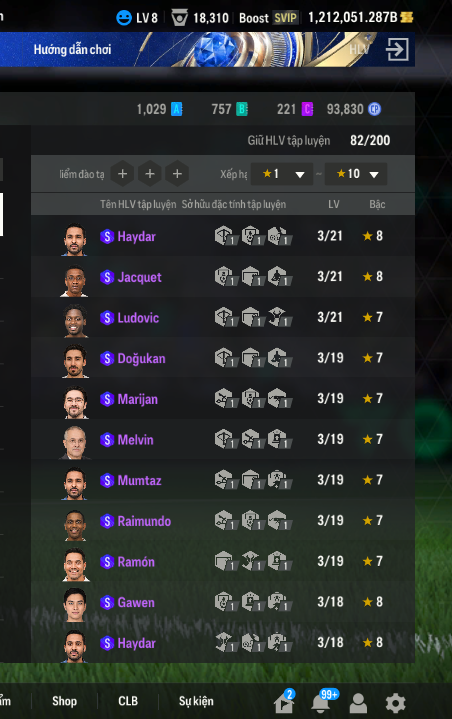This screenshot has width=452, height=719.
Task: Open the profile person icon
Action: pos(358,703)
